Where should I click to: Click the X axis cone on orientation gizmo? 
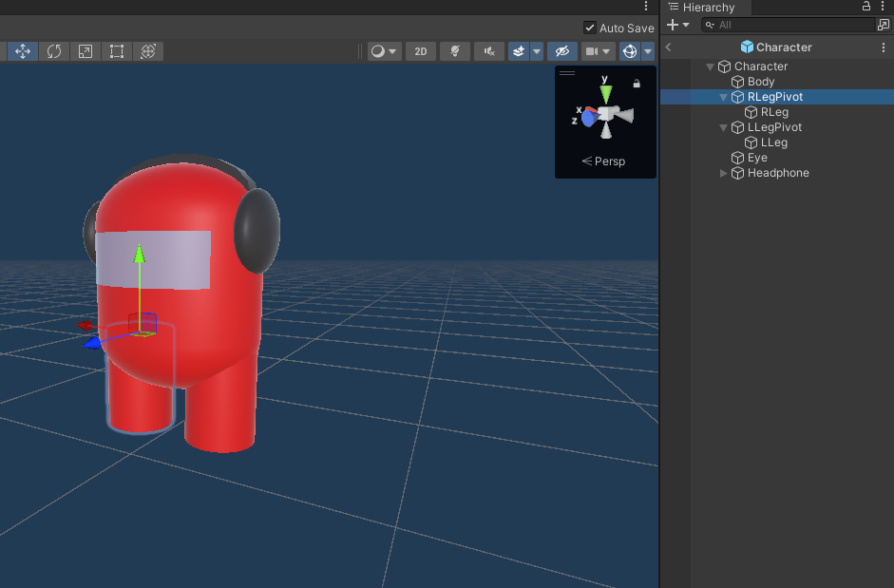[593, 110]
